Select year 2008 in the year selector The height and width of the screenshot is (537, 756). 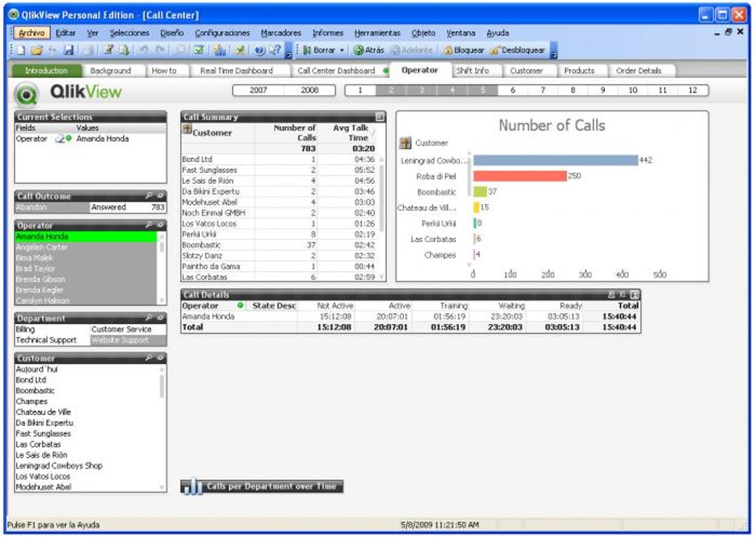coord(310,90)
